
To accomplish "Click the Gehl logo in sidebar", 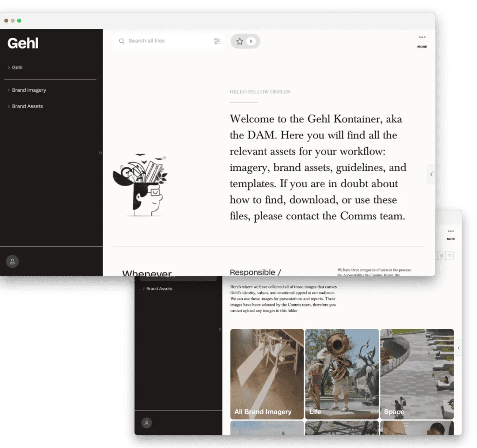I will [23, 43].
